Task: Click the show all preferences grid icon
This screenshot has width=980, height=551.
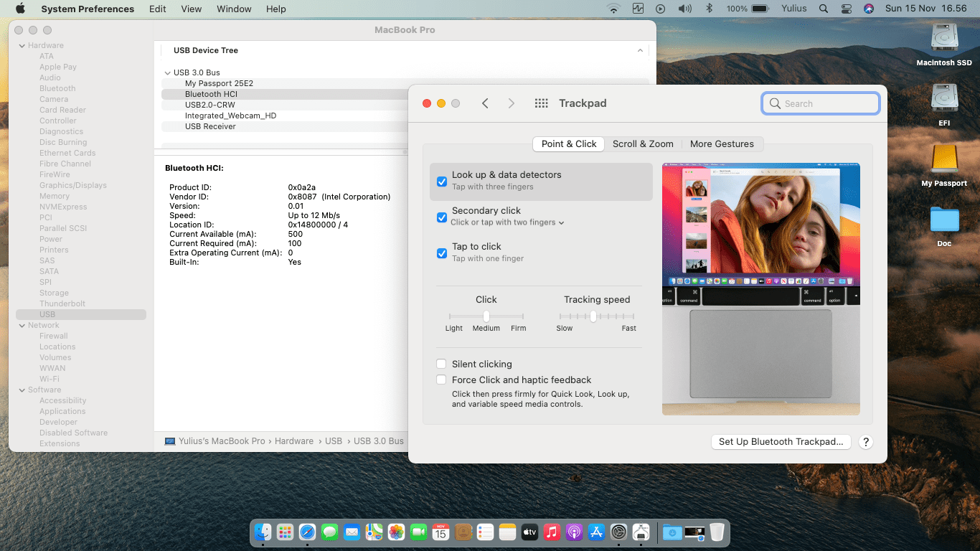Action: click(x=542, y=103)
